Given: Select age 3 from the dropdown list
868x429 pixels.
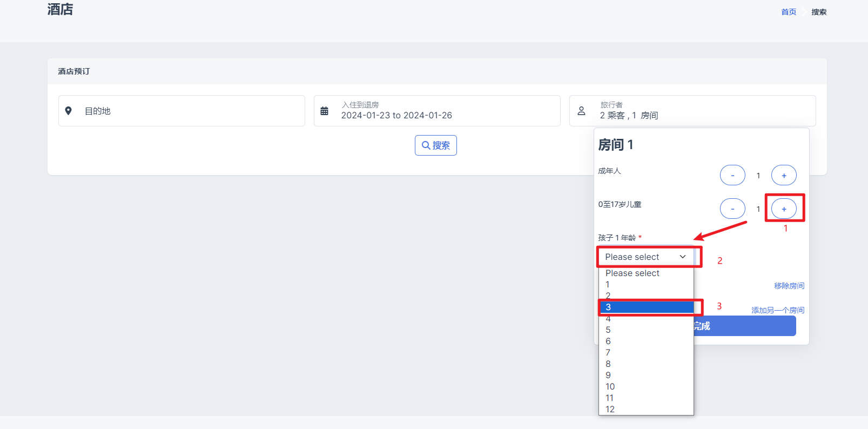Looking at the screenshot, I should click(x=645, y=307).
